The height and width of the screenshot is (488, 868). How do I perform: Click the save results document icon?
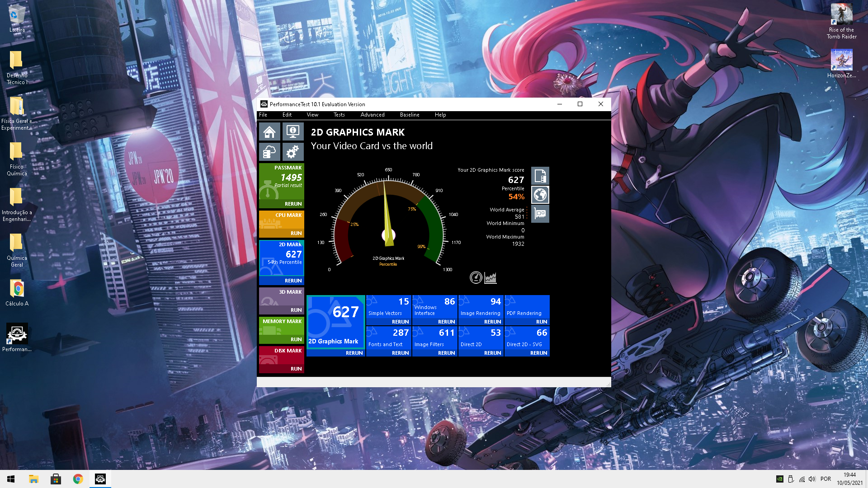[x=540, y=176]
